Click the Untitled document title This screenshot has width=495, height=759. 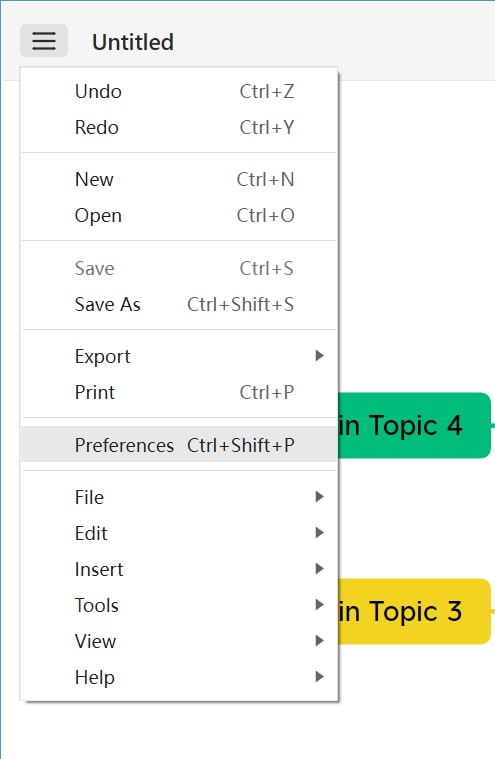(133, 42)
